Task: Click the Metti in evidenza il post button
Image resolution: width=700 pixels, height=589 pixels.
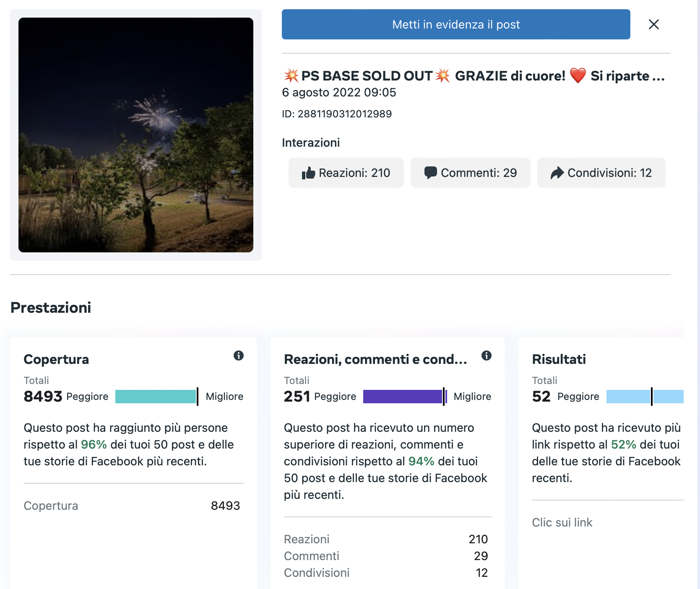Action: [456, 24]
